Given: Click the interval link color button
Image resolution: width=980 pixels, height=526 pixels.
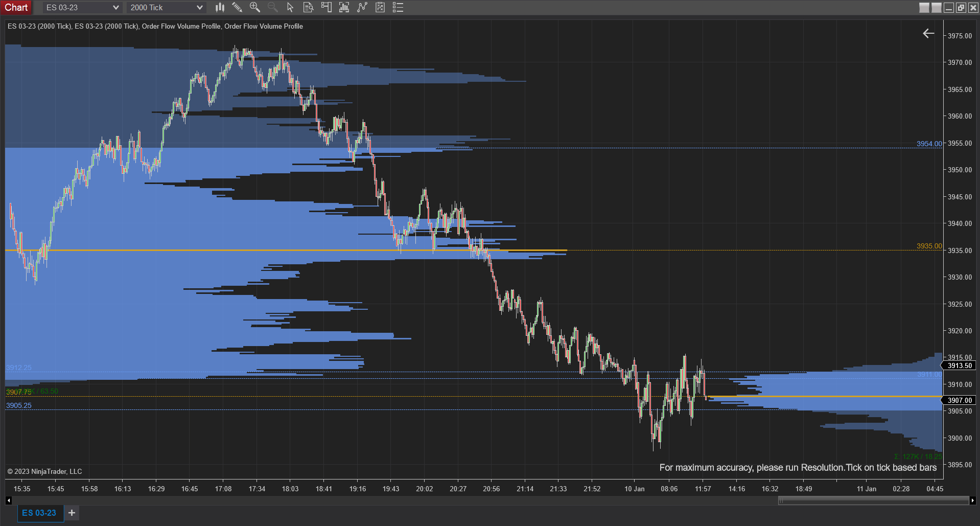Looking at the screenshot, I should point(936,8).
